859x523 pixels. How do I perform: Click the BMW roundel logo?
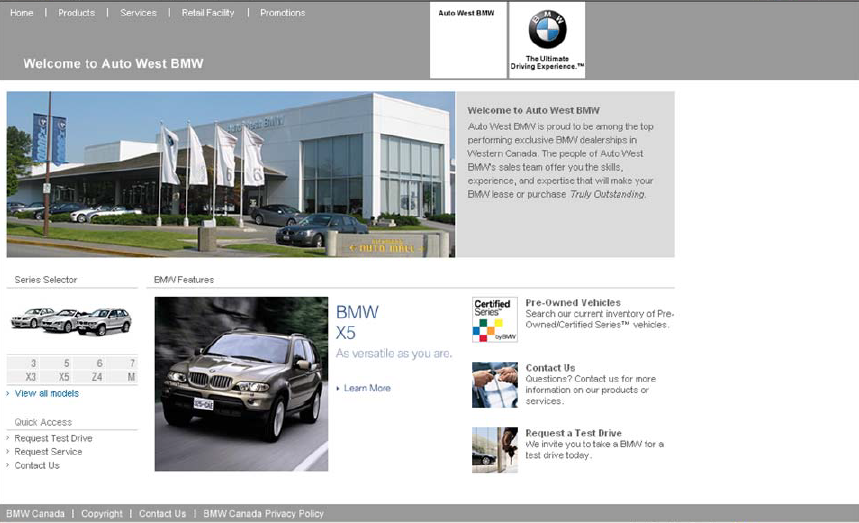click(x=547, y=29)
